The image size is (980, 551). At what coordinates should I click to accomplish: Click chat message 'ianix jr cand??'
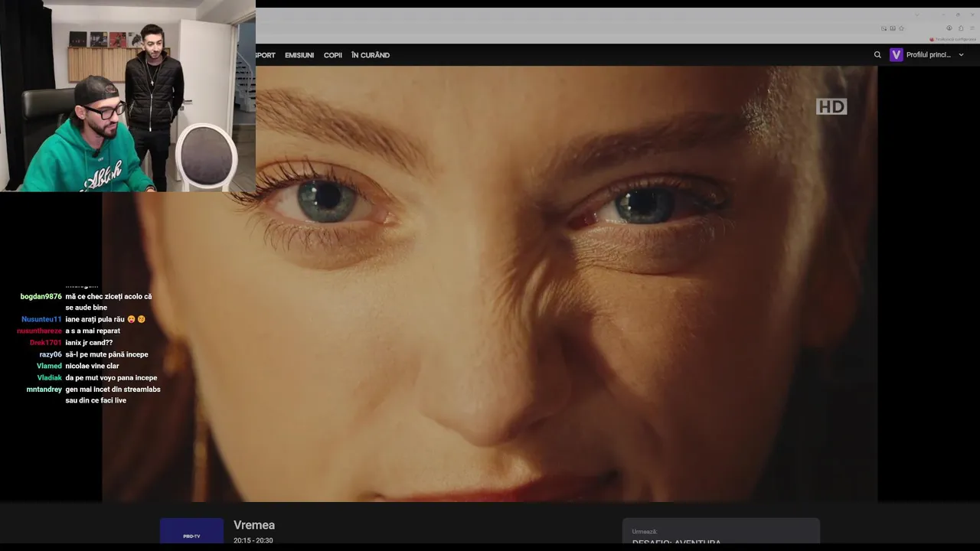pyautogui.click(x=89, y=343)
